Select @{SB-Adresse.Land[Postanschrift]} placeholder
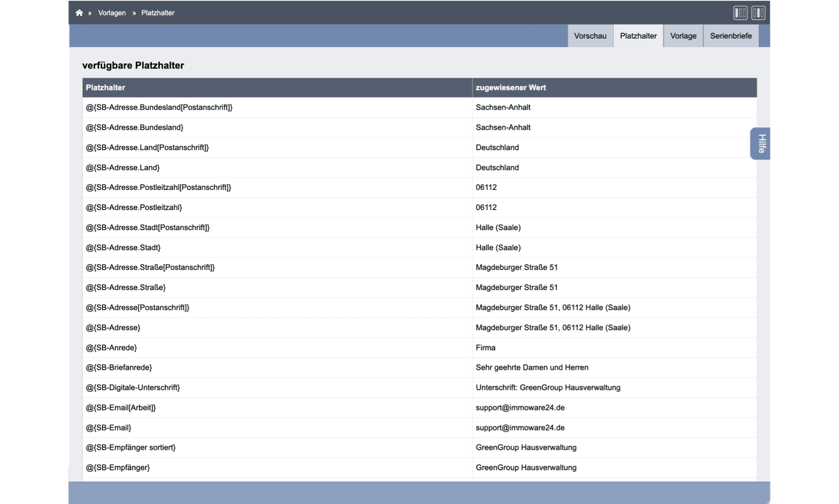 point(147,147)
